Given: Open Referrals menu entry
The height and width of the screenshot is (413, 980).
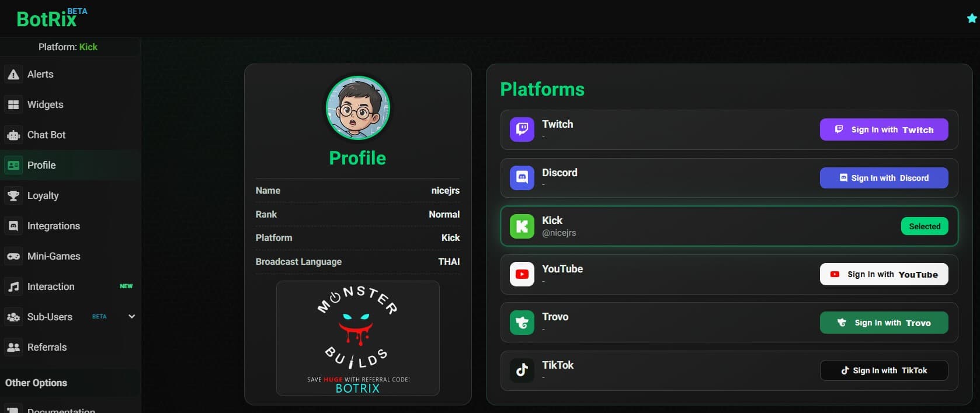Looking at the screenshot, I should [70, 348].
